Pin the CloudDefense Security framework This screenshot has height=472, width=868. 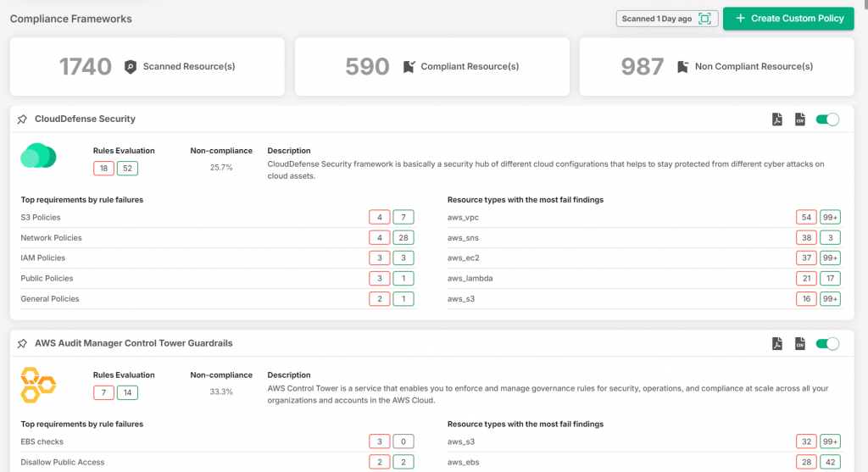tap(22, 119)
